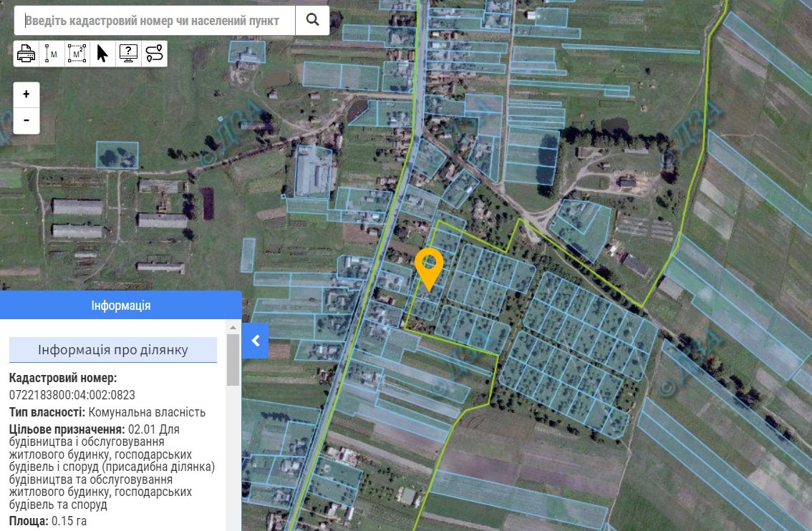Zoom in with the plus button
The height and width of the screenshot is (531, 812).
click(x=26, y=94)
